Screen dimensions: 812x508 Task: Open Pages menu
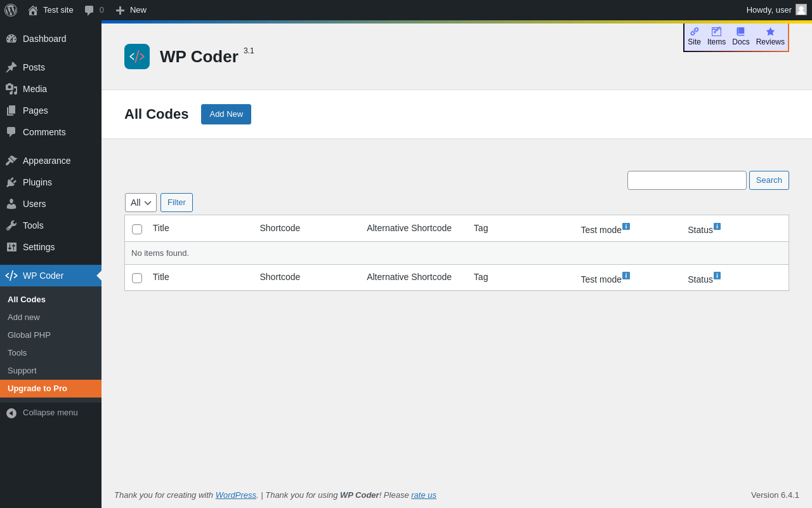click(x=51, y=110)
